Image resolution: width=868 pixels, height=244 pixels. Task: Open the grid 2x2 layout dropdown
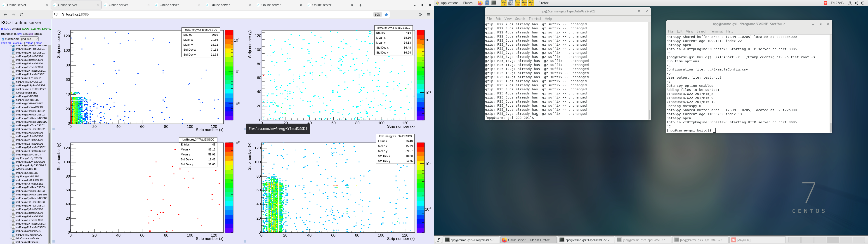coord(29,39)
